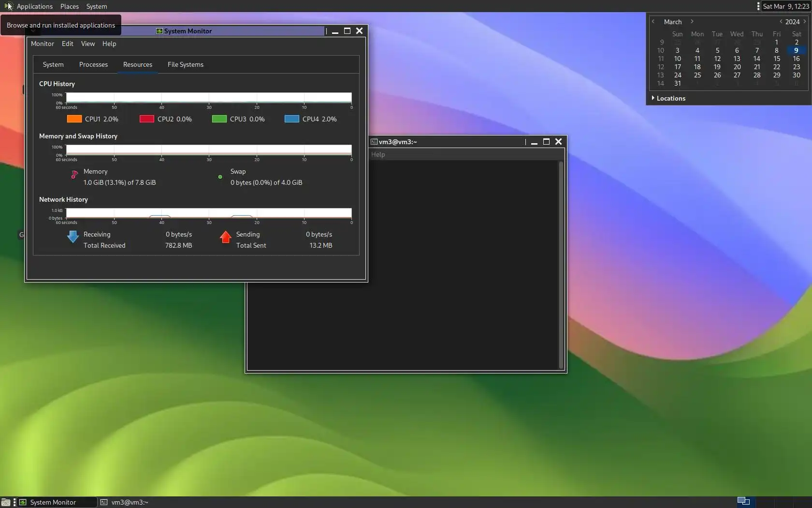Click the green CPU3 color swatch
Image resolution: width=812 pixels, height=508 pixels.
(x=219, y=119)
